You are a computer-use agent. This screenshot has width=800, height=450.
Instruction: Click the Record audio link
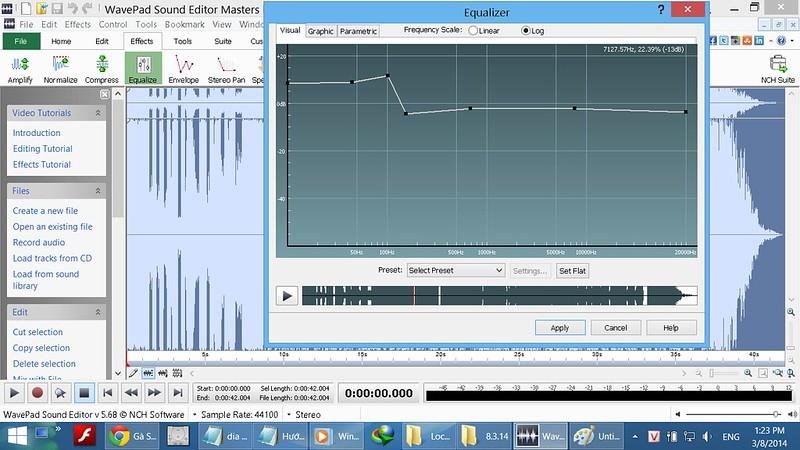tap(39, 242)
